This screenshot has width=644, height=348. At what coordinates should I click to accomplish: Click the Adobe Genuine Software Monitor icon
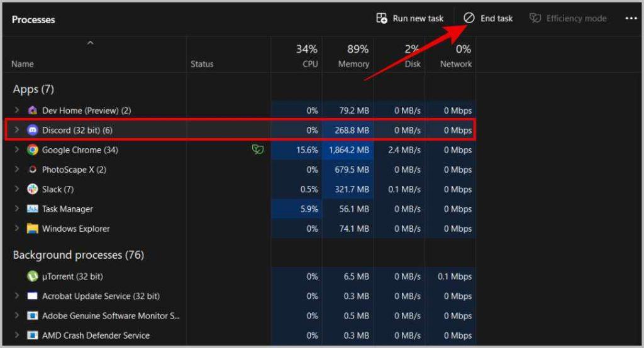[33, 315]
